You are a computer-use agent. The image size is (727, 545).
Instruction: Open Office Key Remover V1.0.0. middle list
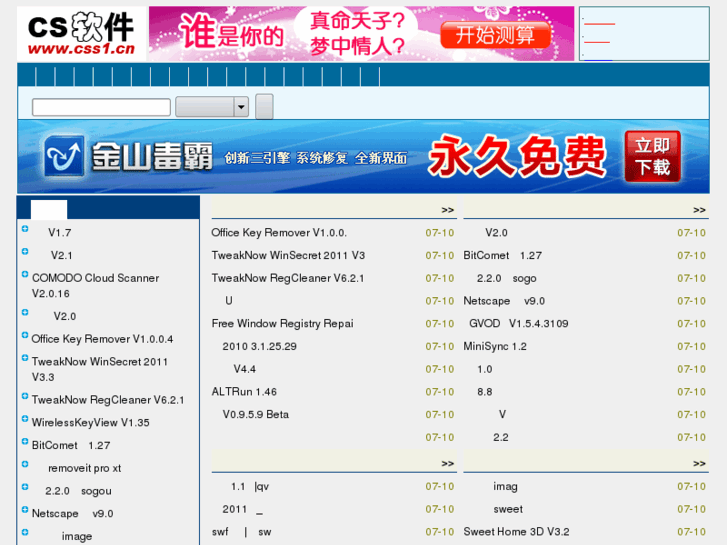click(279, 233)
